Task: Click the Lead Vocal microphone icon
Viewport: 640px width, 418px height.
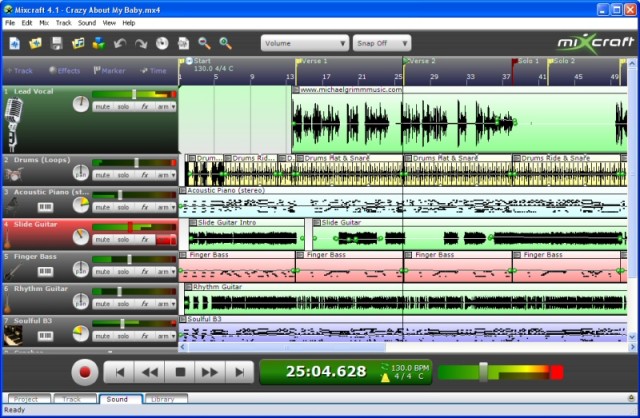Action: point(13,124)
